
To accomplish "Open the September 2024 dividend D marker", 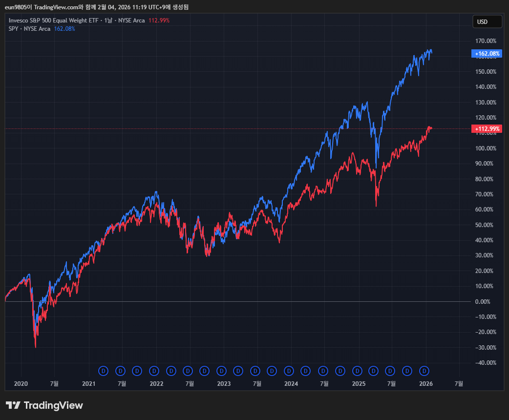I will pos(340,371).
